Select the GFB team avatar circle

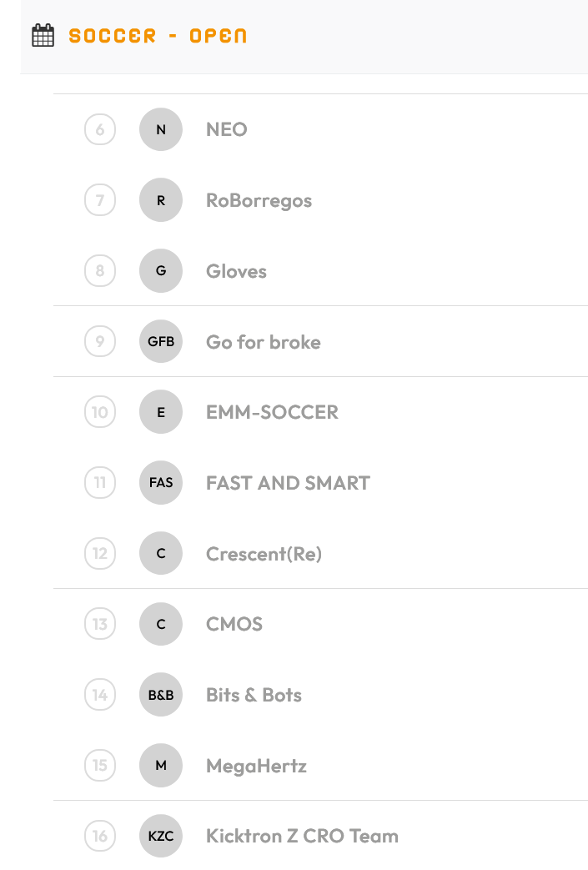coord(161,341)
